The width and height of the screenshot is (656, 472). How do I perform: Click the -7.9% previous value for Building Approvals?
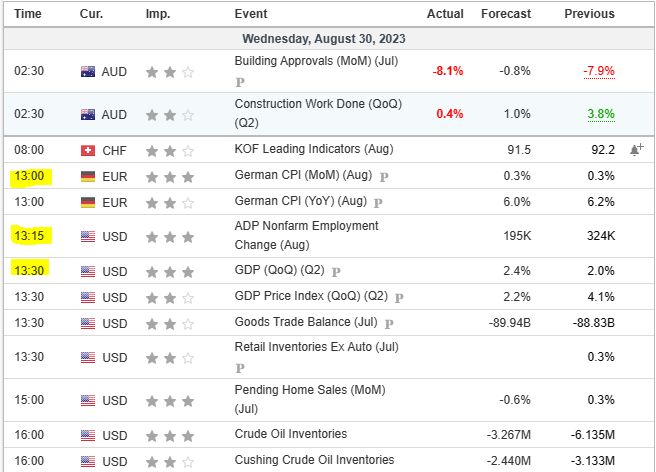598,72
